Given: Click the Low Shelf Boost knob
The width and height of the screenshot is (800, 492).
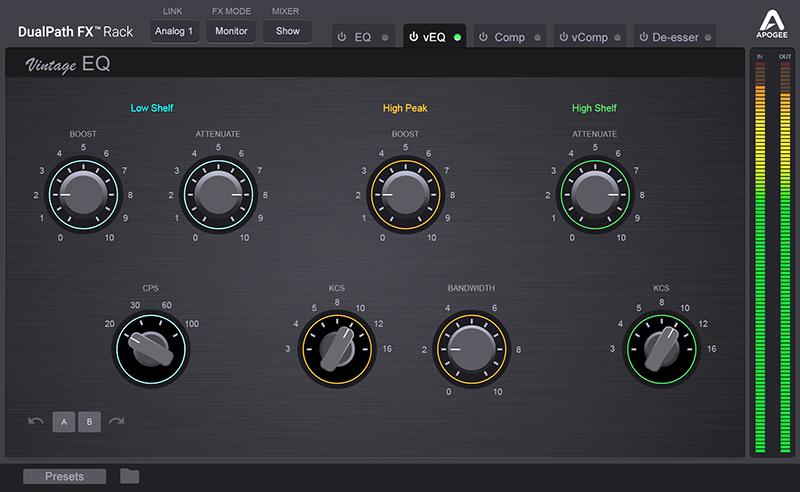Looking at the screenshot, I should [83, 194].
